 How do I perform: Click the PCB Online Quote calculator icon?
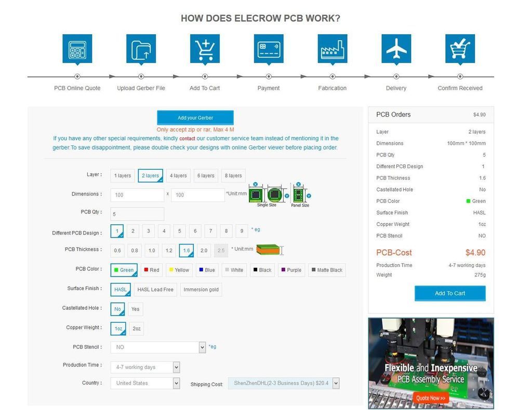tap(77, 49)
